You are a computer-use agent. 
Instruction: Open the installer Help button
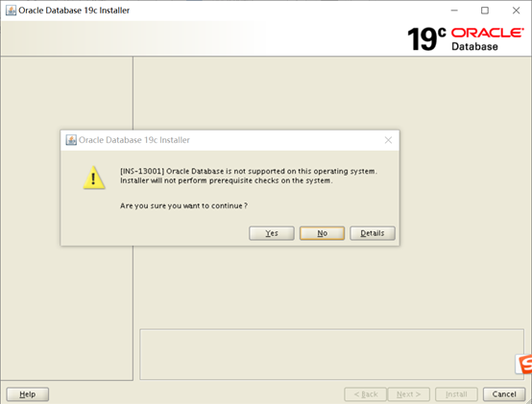click(x=28, y=394)
